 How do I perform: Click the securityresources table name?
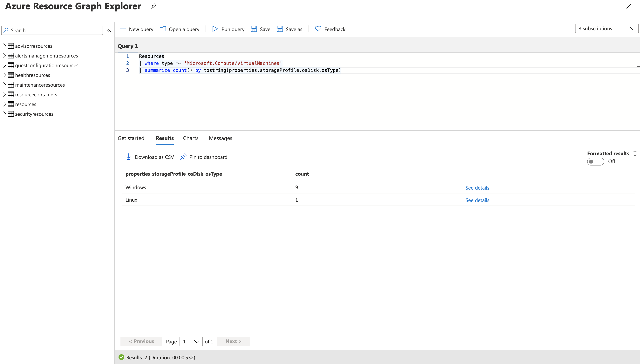pyautogui.click(x=34, y=114)
